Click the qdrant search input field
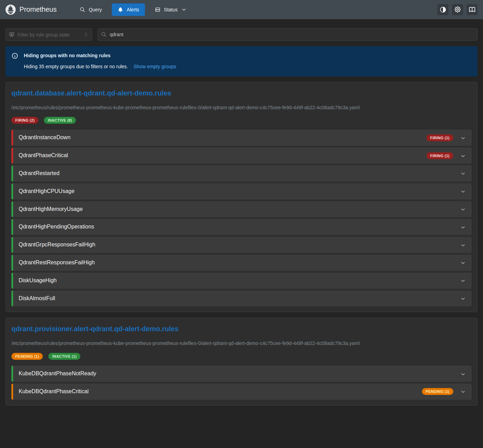The height and width of the screenshot is (448, 483). tap(287, 34)
